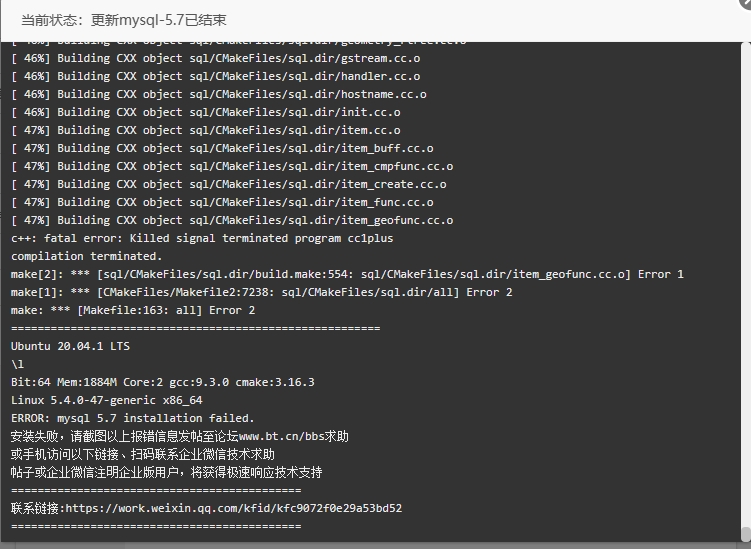The image size is (751, 549).
Task: Click the hostname.cc.o build line
Action: click(x=219, y=94)
